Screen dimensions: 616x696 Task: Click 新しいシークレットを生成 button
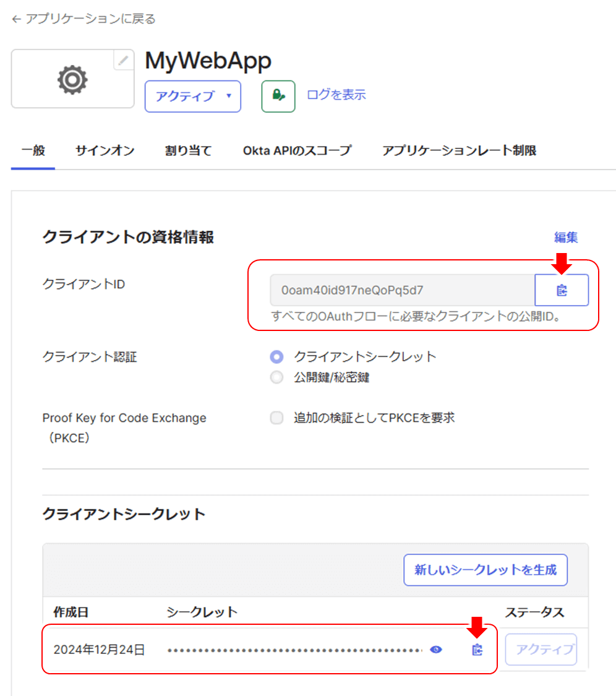pyautogui.click(x=485, y=570)
